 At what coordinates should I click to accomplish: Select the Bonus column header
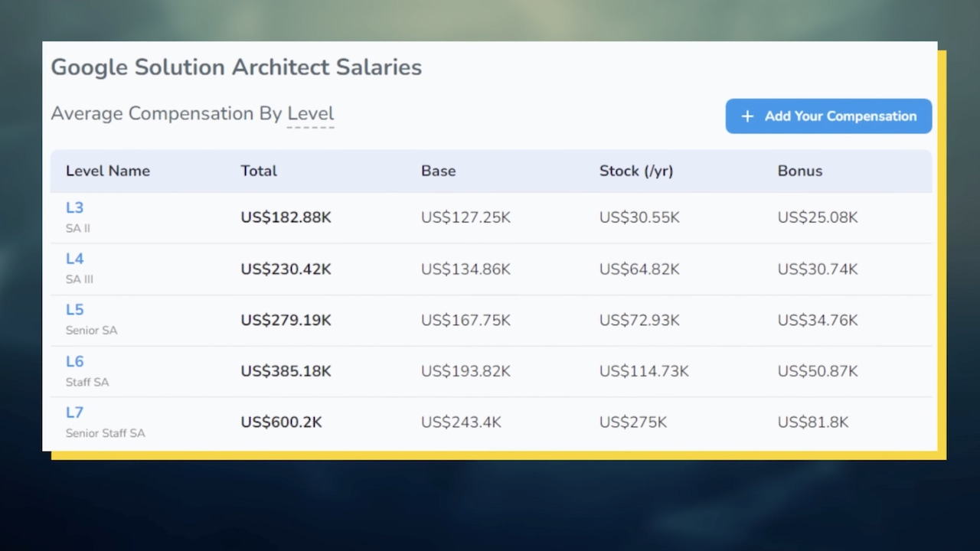799,171
